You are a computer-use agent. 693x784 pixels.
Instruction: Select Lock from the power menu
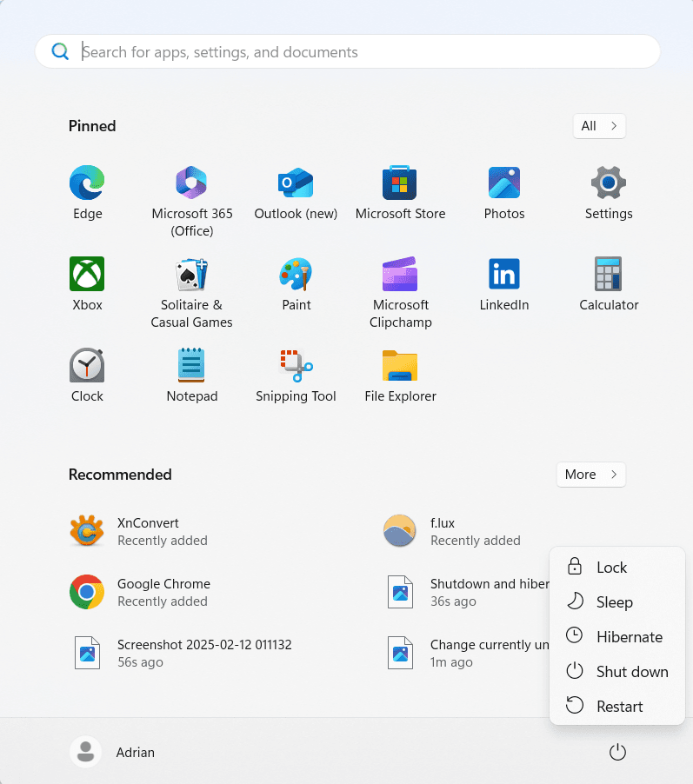(x=617, y=567)
